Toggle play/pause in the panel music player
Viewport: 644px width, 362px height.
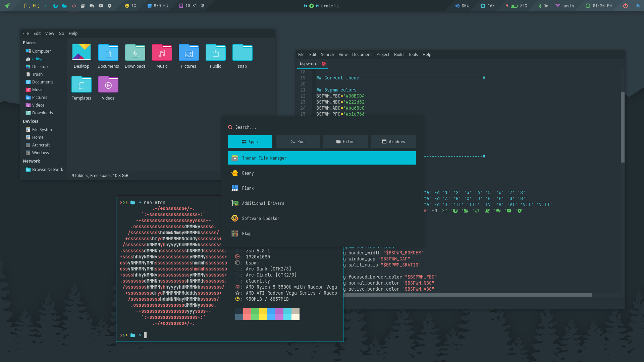312,6
